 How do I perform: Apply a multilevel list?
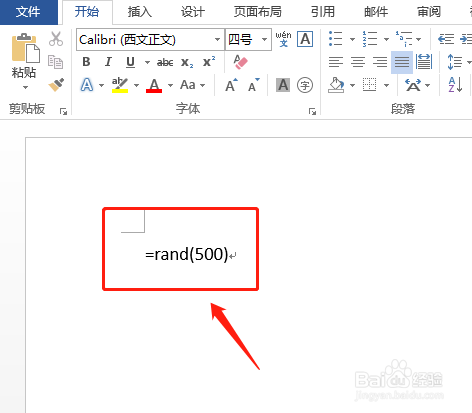(404, 39)
